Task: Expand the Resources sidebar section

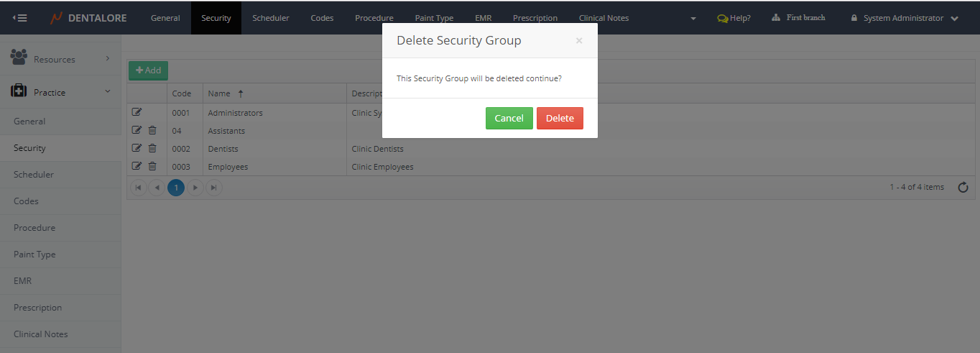Action: pyautogui.click(x=60, y=59)
